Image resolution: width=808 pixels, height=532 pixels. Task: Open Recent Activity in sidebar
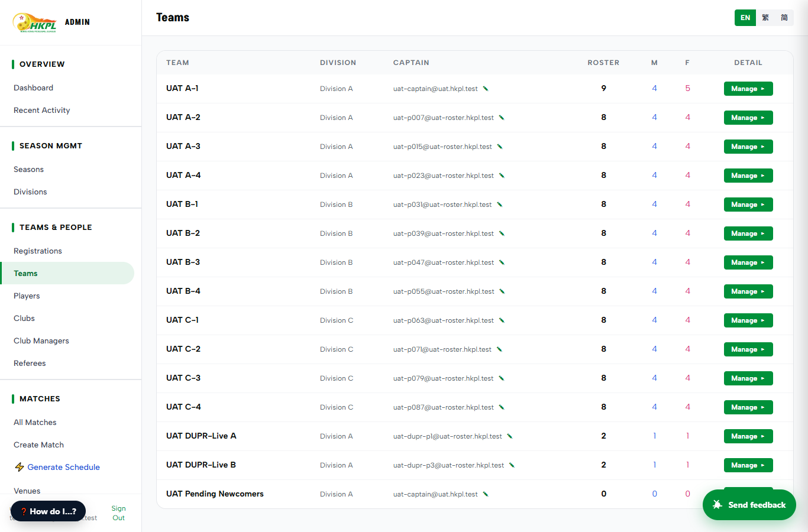click(x=42, y=110)
